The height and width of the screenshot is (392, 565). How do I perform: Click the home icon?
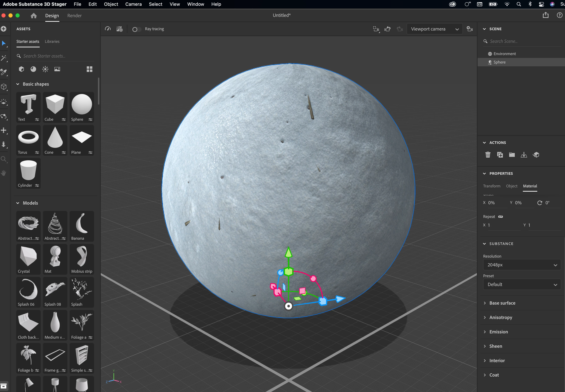tap(34, 16)
